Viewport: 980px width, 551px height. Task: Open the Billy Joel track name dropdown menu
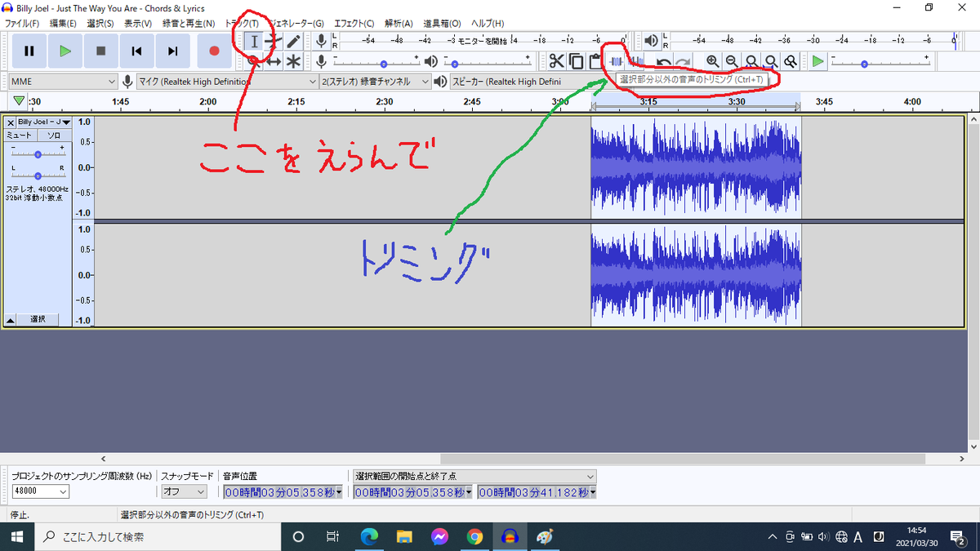point(44,122)
